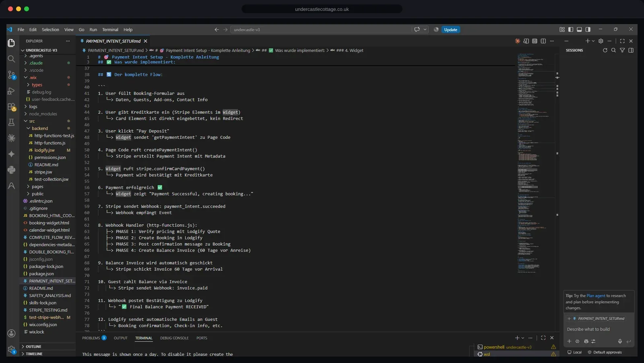The image size is (644, 363).
Task: Split the editor right
Action: tap(543, 41)
